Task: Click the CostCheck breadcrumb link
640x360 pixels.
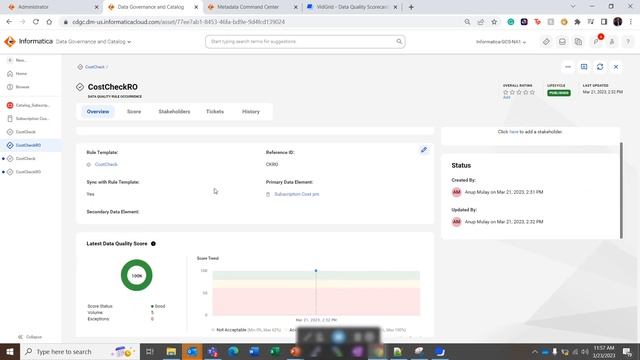Action: click(x=95, y=67)
